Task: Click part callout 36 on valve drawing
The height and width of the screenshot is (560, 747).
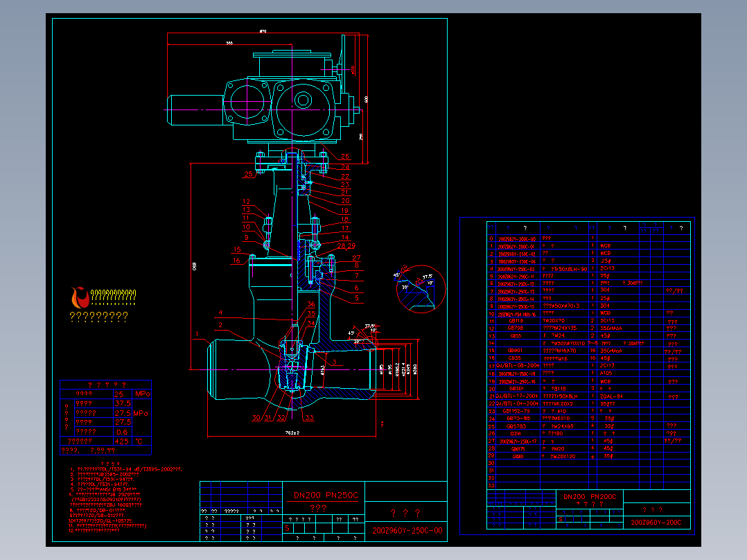Action: point(311,304)
